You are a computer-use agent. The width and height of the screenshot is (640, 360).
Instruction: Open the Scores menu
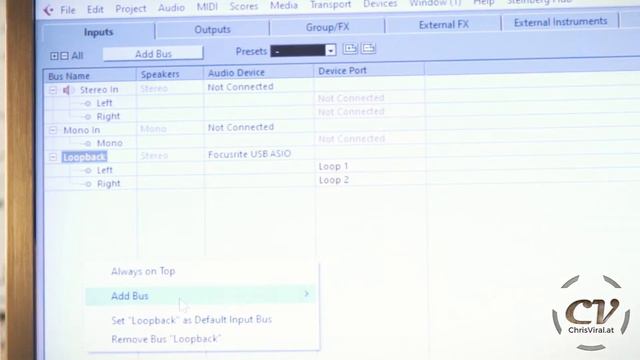244,6
